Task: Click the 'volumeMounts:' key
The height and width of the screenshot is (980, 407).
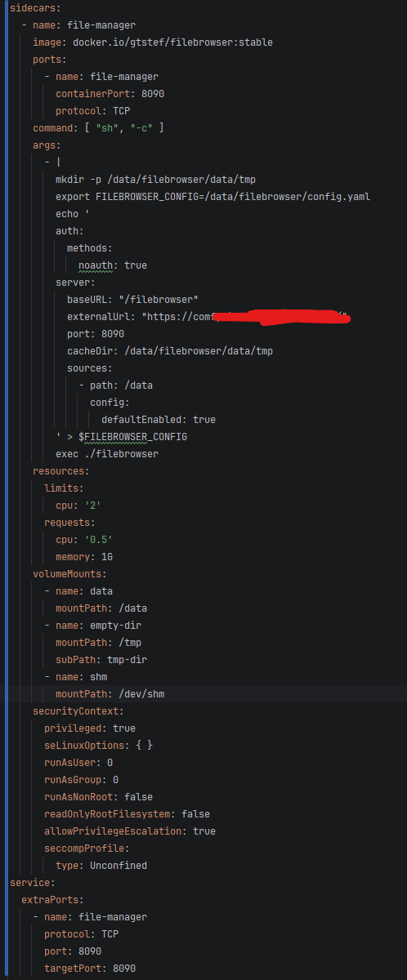Action: point(69,574)
